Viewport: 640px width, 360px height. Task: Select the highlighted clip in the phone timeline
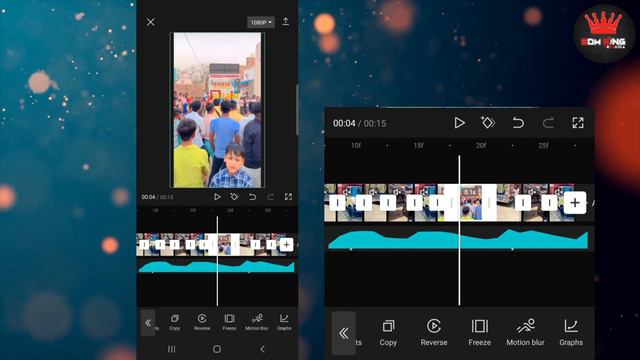point(224,244)
